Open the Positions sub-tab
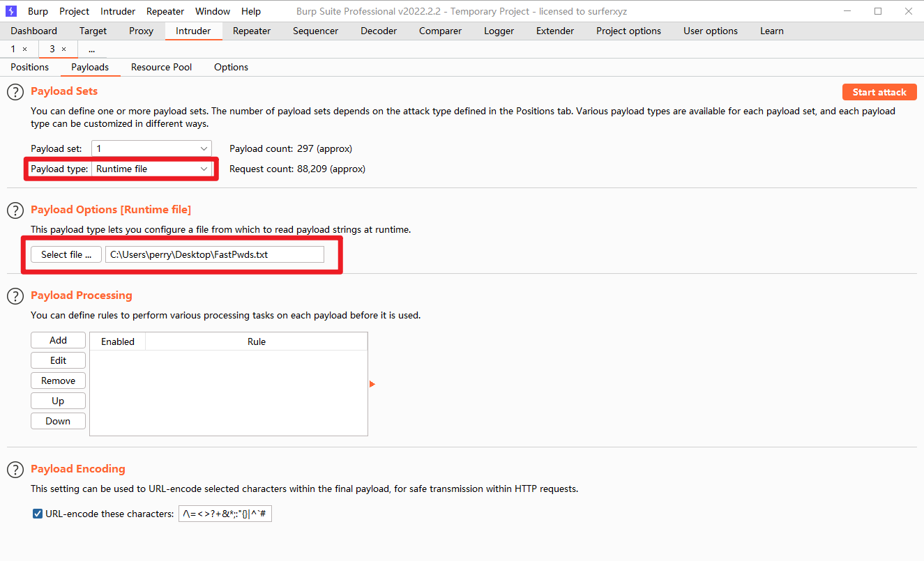Viewport: 924px width, 561px height. click(30, 68)
